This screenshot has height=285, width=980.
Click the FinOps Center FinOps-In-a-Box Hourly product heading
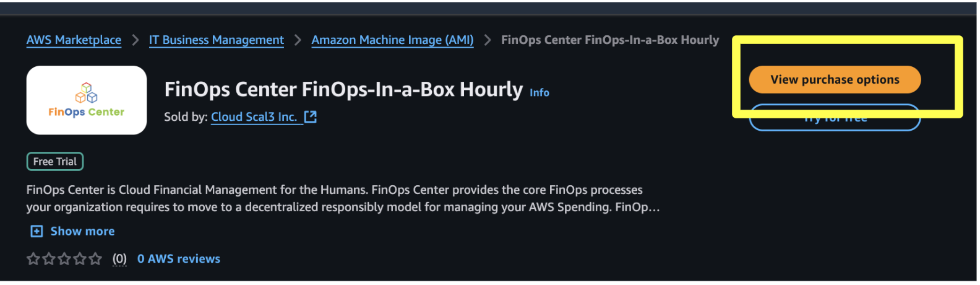coord(343,90)
